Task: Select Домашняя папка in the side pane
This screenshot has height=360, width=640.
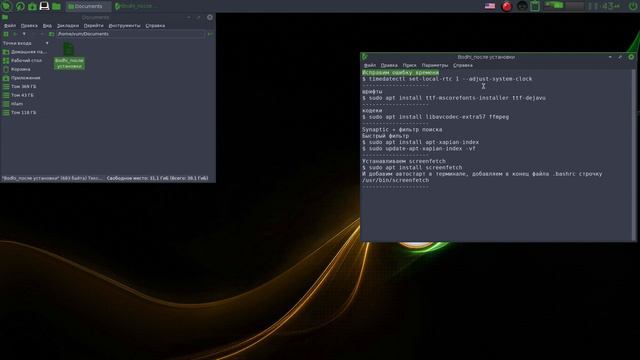Action: [25, 52]
